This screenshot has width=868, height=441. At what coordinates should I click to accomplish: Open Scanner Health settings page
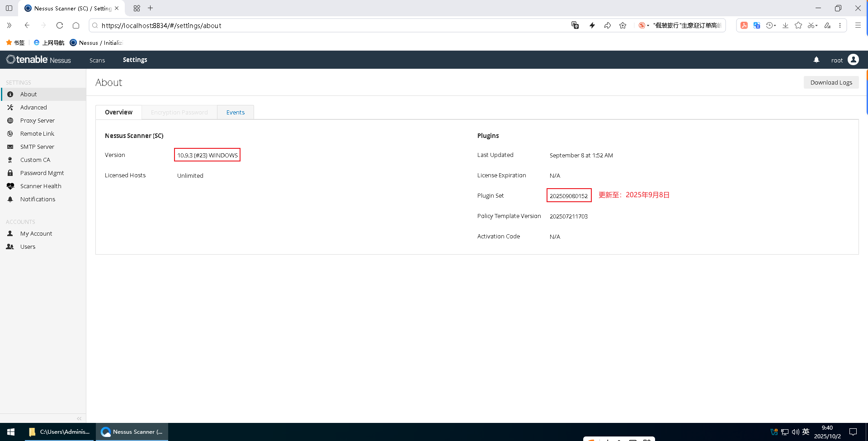(41, 186)
